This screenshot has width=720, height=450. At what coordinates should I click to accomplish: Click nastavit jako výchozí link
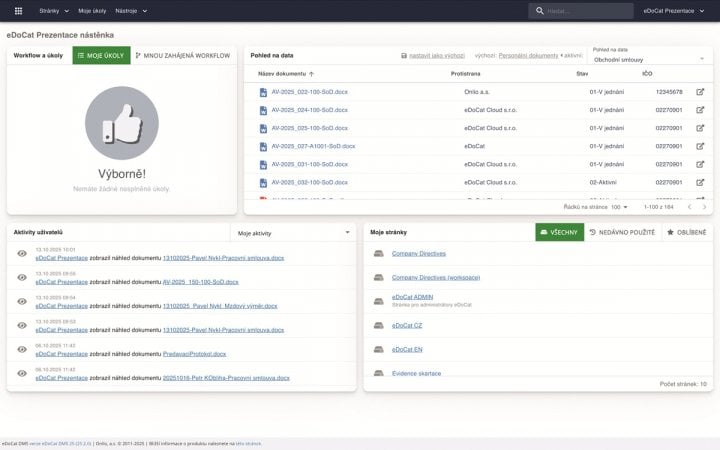(437, 56)
